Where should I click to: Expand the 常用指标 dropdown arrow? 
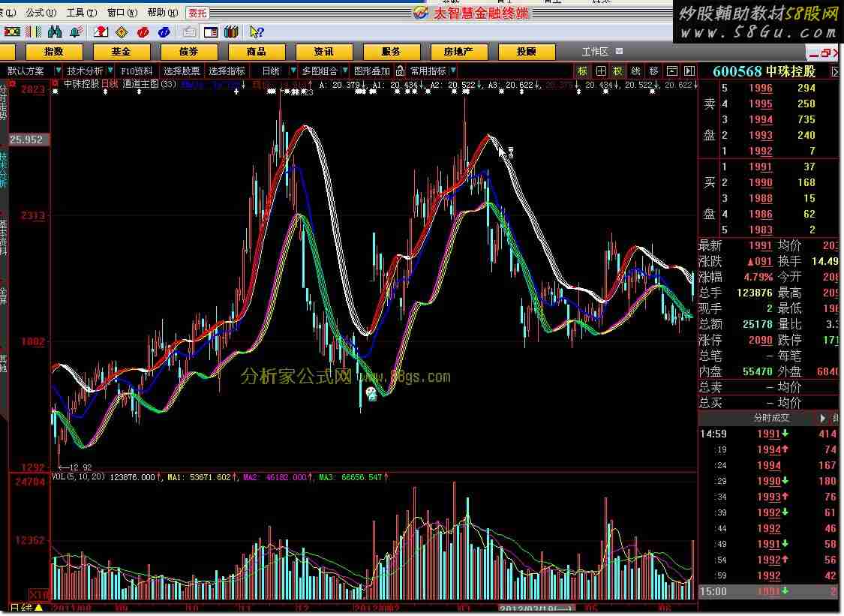coord(453,71)
